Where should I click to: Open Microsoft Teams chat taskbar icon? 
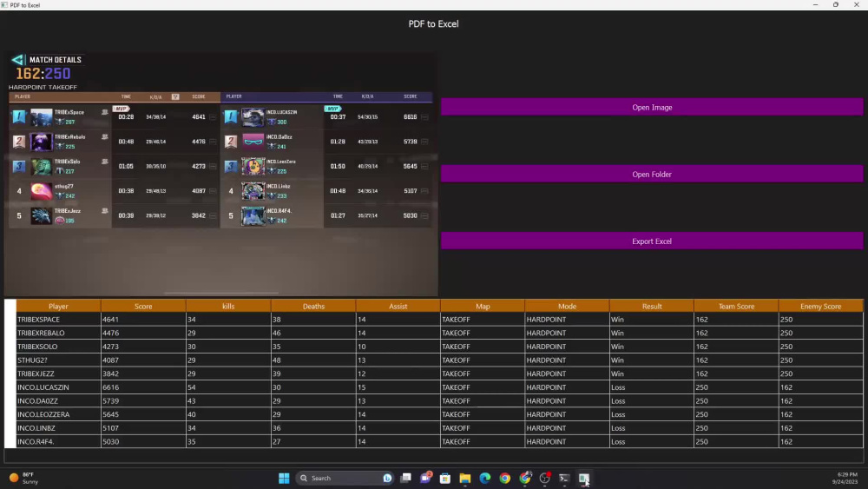click(x=425, y=478)
